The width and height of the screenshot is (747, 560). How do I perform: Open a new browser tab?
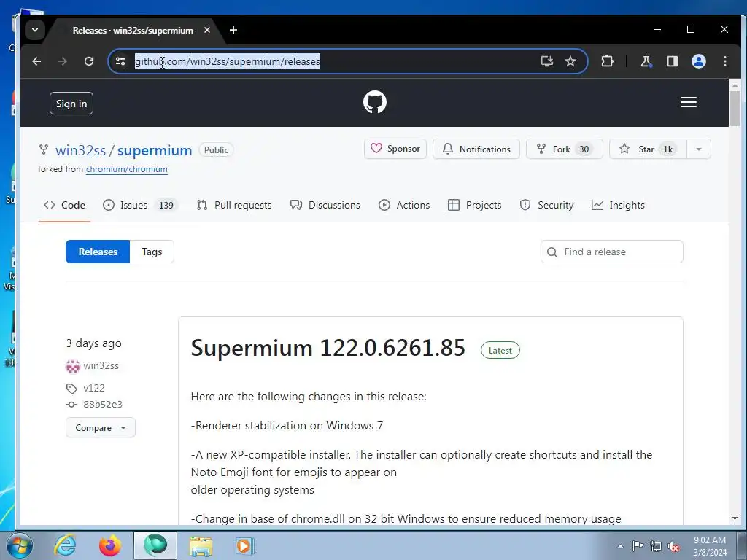tap(233, 30)
